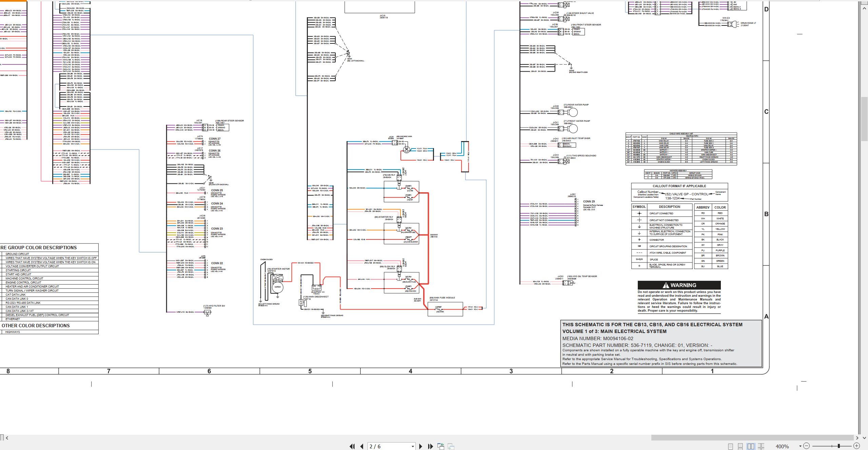The height and width of the screenshot is (450, 868).
Task: Click the 'CONN 23' connector label
Action: coord(217,229)
